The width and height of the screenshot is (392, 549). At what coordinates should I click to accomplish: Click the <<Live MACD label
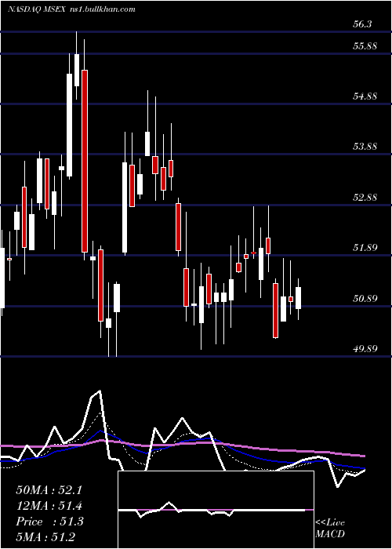(330, 528)
